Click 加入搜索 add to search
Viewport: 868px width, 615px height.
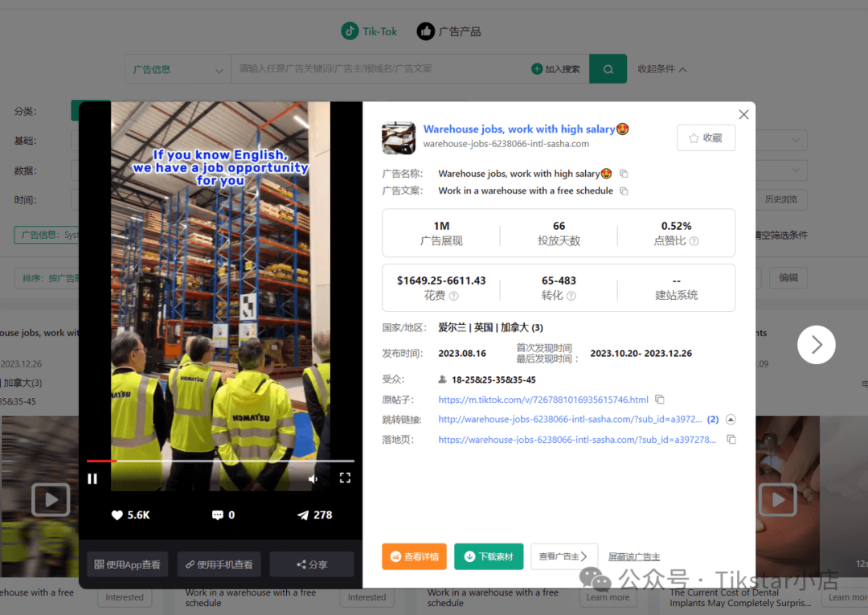(x=556, y=69)
